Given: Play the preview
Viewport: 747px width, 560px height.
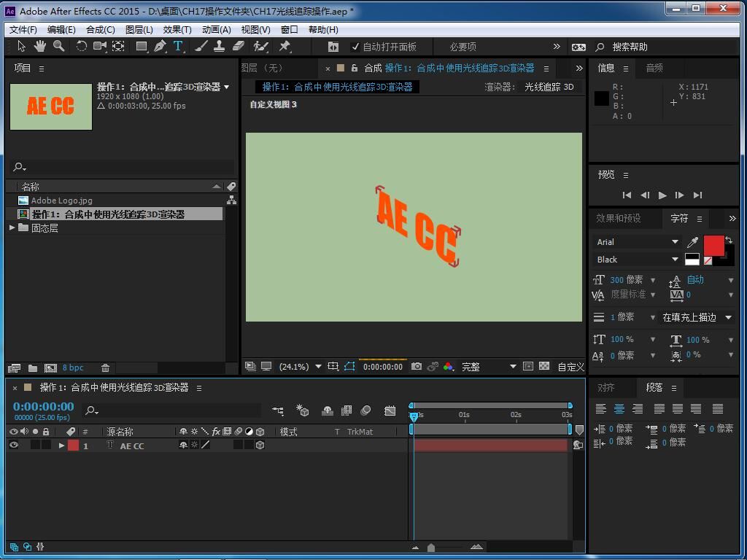Looking at the screenshot, I should coord(662,195).
